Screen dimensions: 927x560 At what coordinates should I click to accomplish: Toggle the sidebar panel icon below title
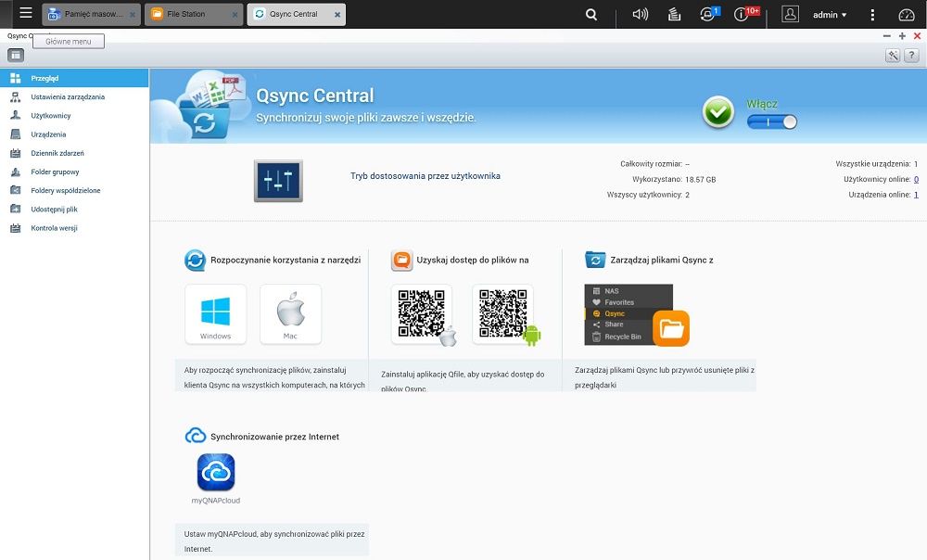click(x=16, y=56)
